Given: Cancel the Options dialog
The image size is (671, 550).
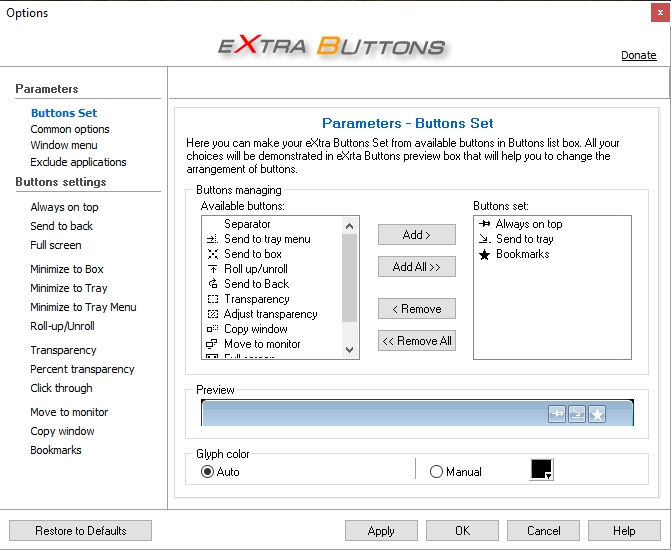Looking at the screenshot, I should [x=543, y=531].
